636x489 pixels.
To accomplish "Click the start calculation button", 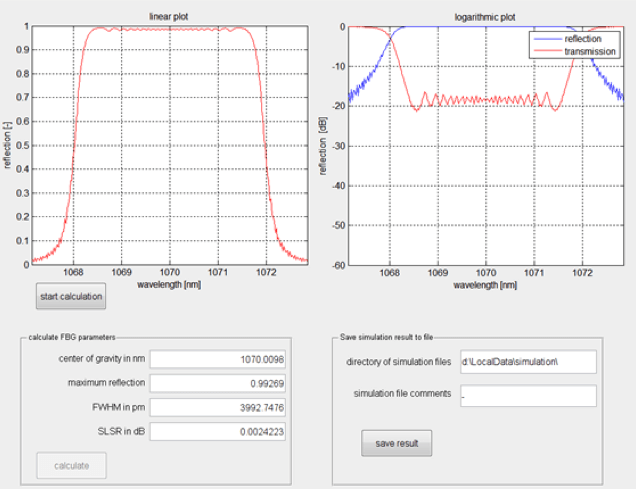I will [x=70, y=297].
